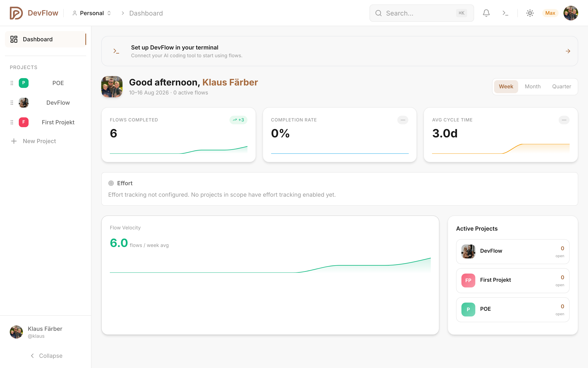The height and width of the screenshot is (368, 588).
Task: Collapse the sidebar
Action: click(46, 356)
